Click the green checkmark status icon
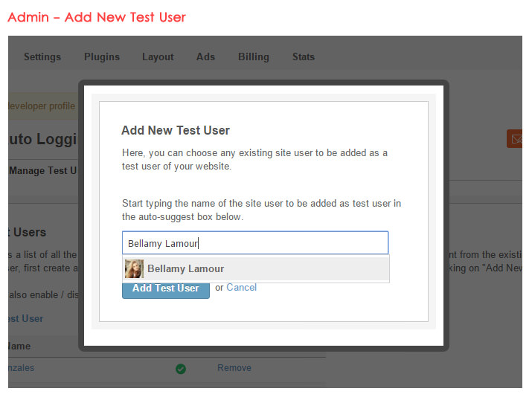Screen dimensions: 532x400 pyautogui.click(x=181, y=368)
